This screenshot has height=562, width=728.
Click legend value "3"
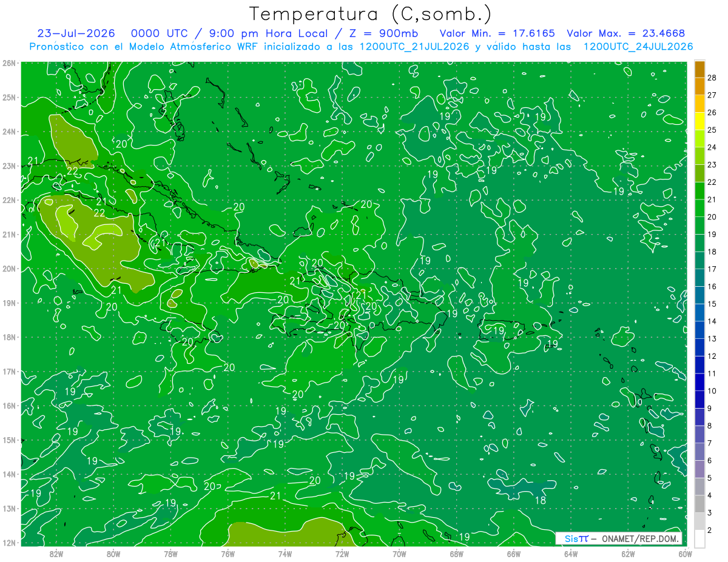[x=710, y=513]
